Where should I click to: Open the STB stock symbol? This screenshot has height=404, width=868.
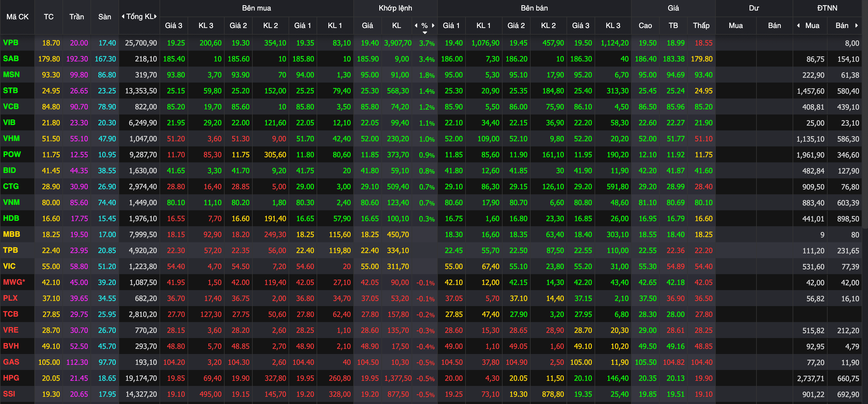11,91
